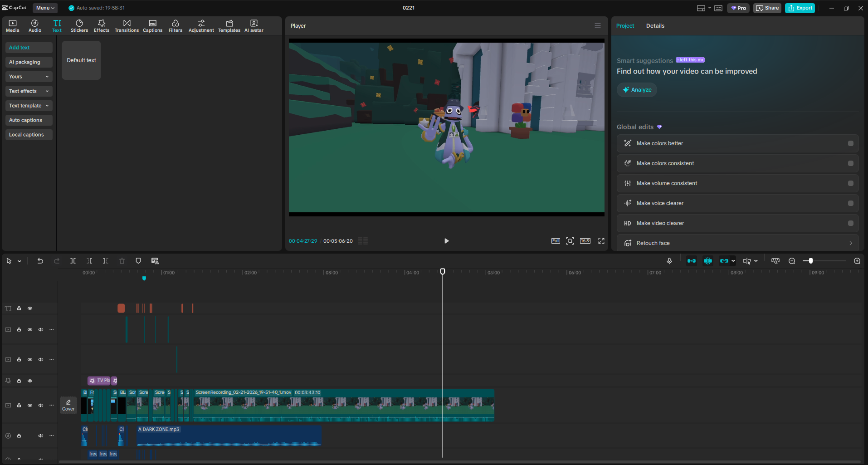The width and height of the screenshot is (868, 465).
Task: Open the Menu dropdown
Action: (45, 8)
